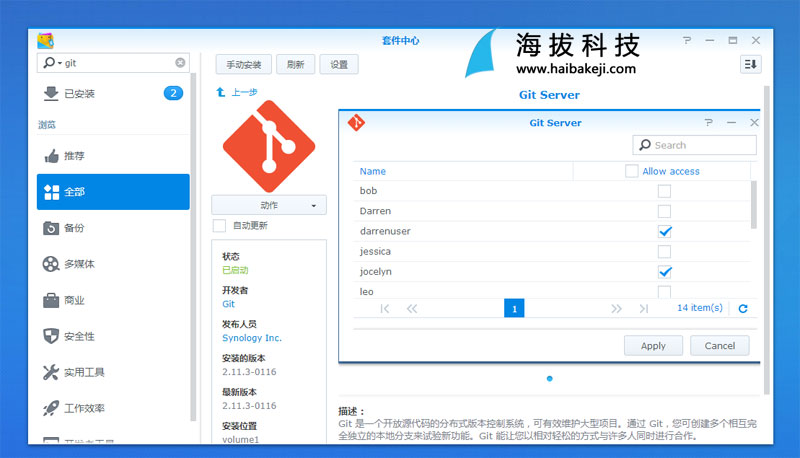Screen dimensions: 800x458
Task: Select the darrenuser row name
Action: coord(385,231)
